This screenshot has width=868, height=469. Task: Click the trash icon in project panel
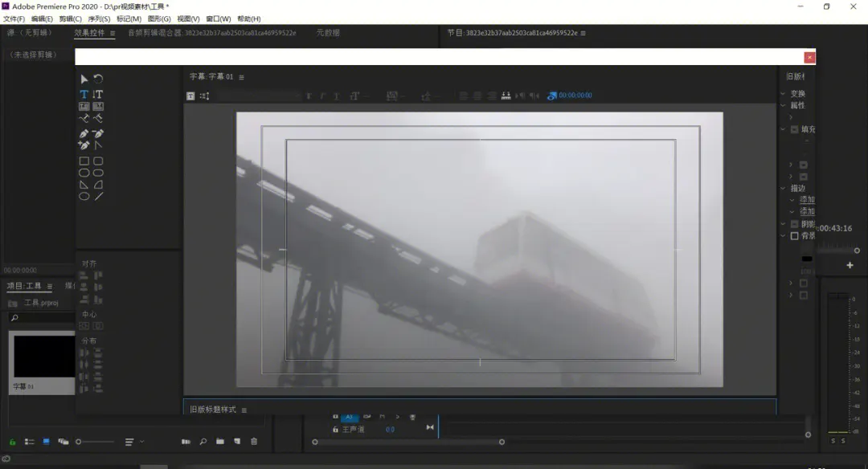pos(254,442)
